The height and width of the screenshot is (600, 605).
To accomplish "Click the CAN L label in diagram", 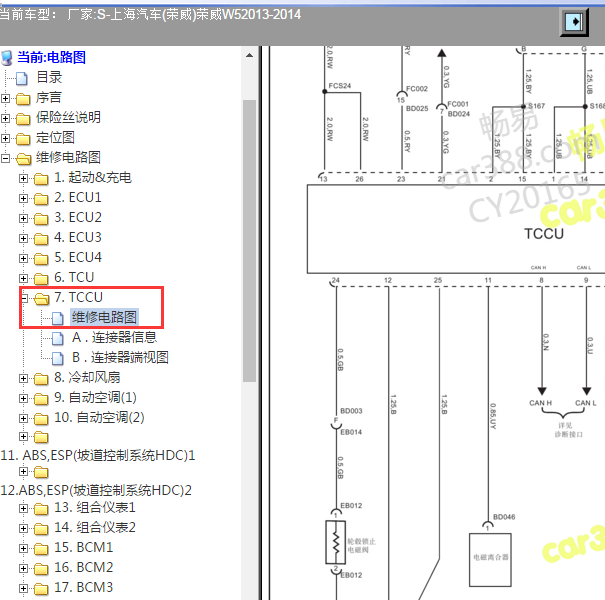I will click(586, 403).
